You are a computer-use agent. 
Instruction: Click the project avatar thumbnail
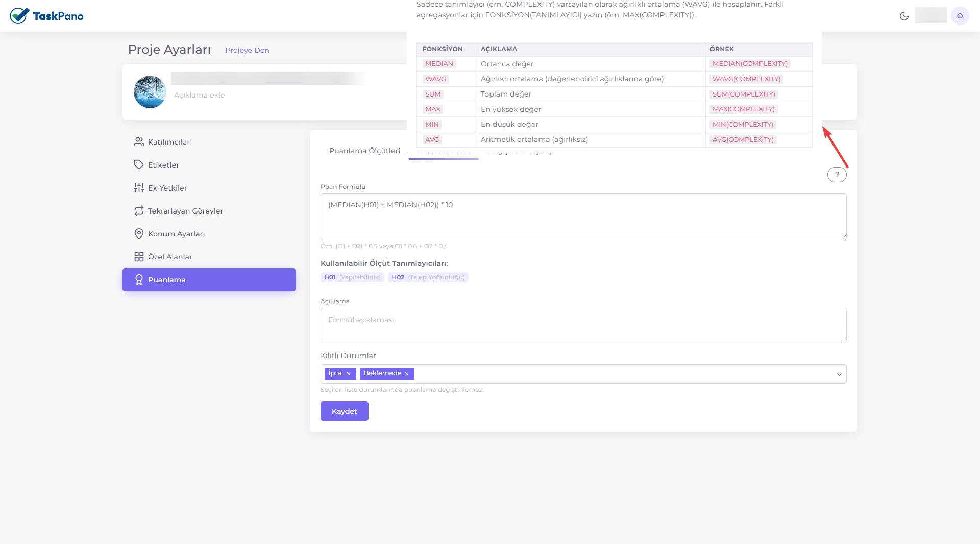tap(150, 92)
